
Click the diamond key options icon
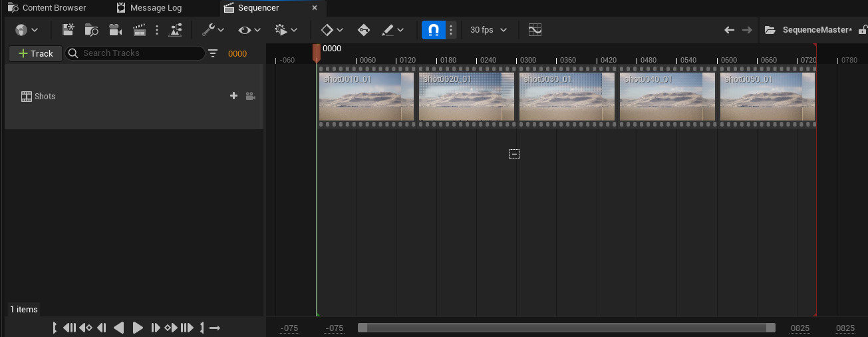(x=327, y=30)
